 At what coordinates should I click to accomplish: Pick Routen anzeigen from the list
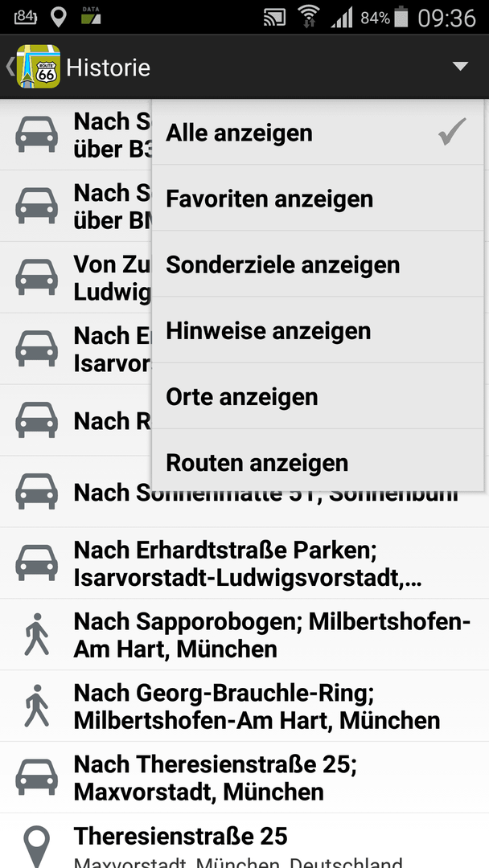[318, 461]
